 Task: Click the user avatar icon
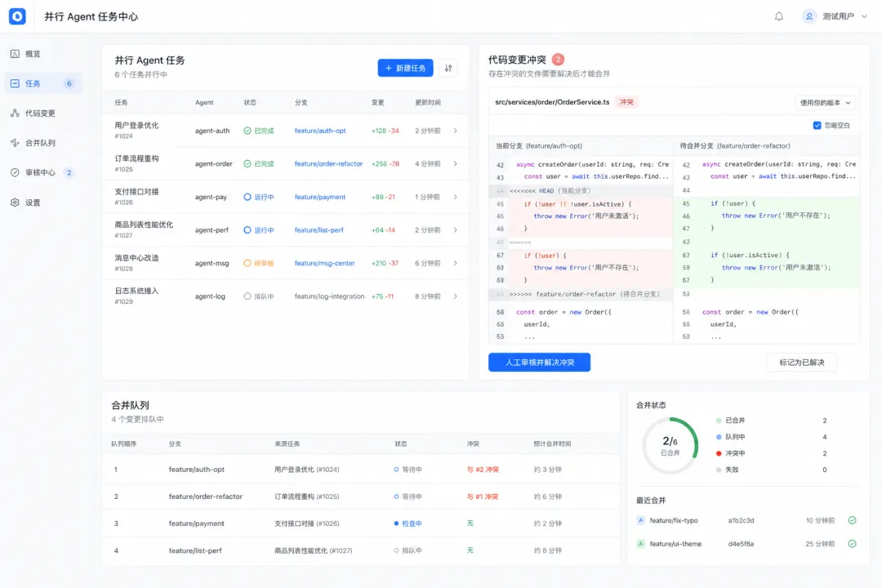pos(808,16)
